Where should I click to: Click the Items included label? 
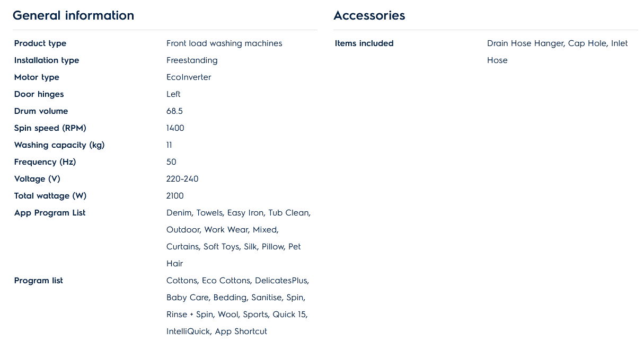(364, 43)
